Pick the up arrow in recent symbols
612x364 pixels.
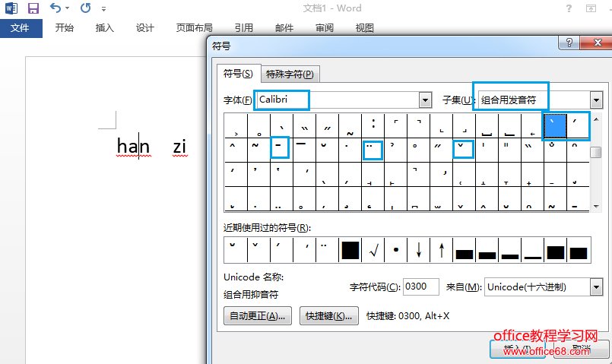click(x=442, y=250)
